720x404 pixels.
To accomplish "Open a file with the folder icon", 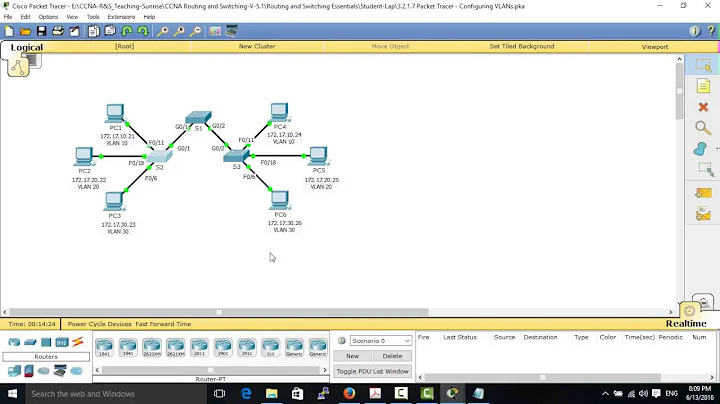I will tap(25, 31).
